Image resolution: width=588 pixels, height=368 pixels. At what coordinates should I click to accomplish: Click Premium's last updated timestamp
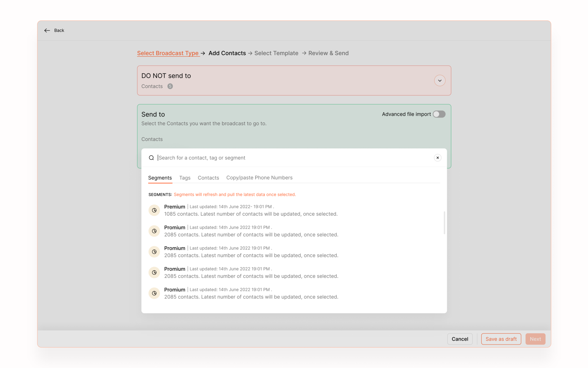232,207
